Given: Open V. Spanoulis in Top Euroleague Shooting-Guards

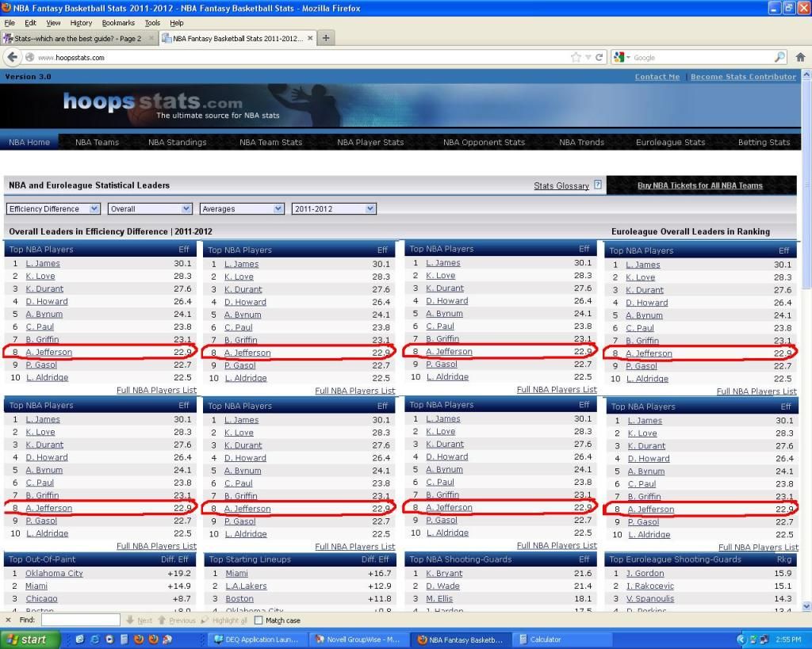Looking at the screenshot, I should [650, 598].
